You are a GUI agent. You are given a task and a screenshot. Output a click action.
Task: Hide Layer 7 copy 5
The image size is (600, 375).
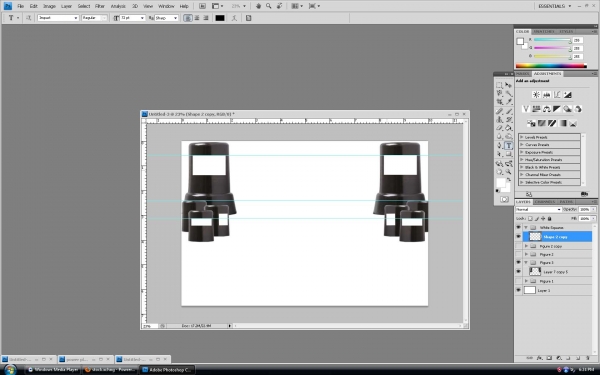click(x=518, y=272)
